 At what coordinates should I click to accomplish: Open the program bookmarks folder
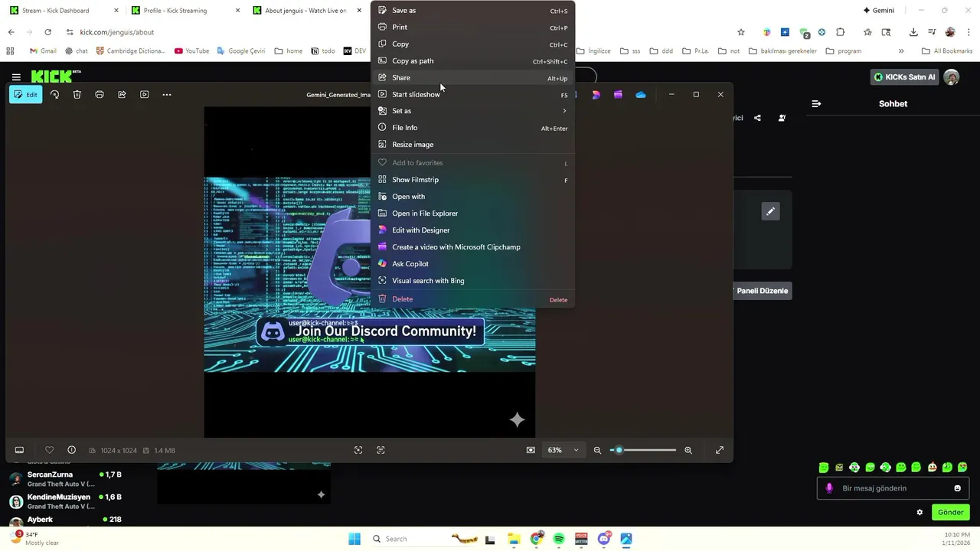pos(843,51)
